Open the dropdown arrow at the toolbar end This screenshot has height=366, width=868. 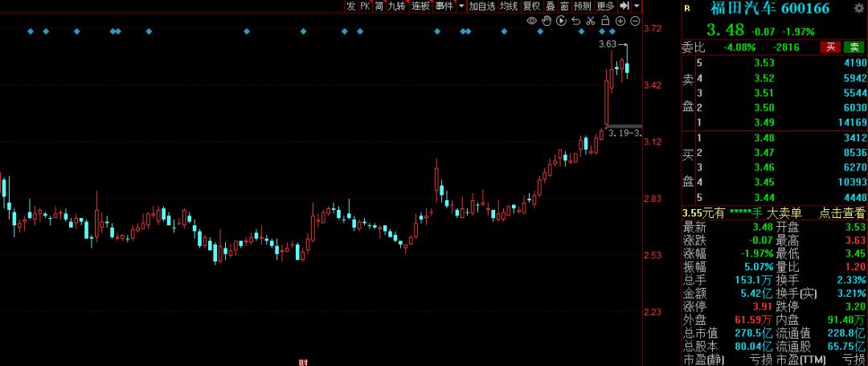pyautogui.click(x=637, y=6)
